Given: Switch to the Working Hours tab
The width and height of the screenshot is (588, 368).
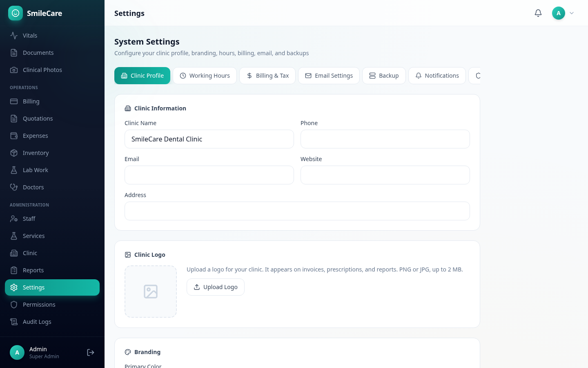Looking at the screenshot, I should [x=205, y=76].
